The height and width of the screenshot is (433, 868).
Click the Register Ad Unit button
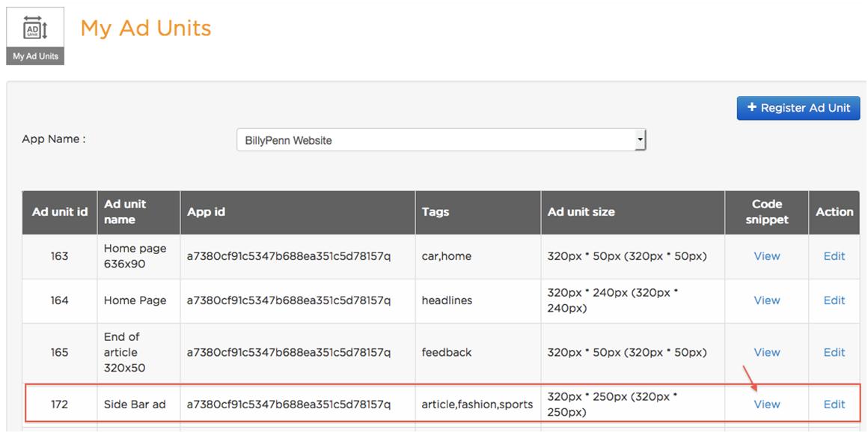click(798, 108)
